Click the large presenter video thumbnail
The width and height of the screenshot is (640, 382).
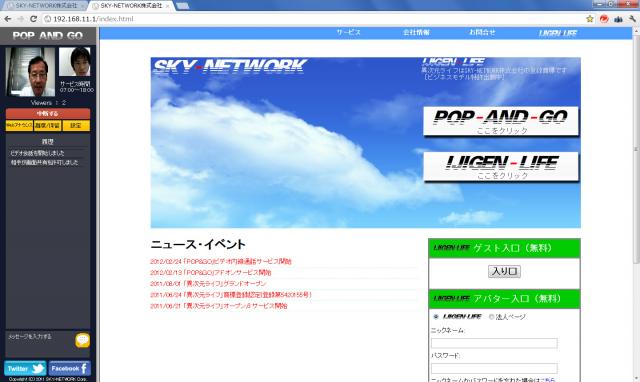pyautogui.click(x=31, y=71)
